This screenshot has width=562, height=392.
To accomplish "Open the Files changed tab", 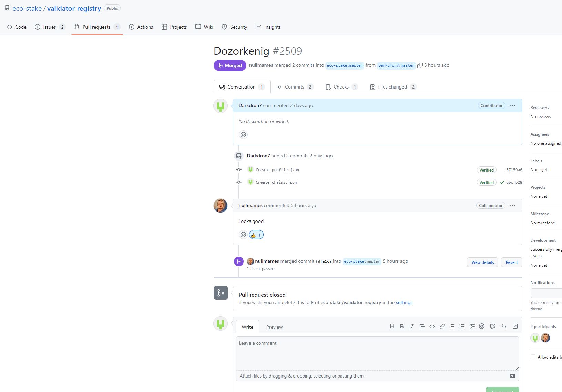I will pyautogui.click(x=392, y=87).
